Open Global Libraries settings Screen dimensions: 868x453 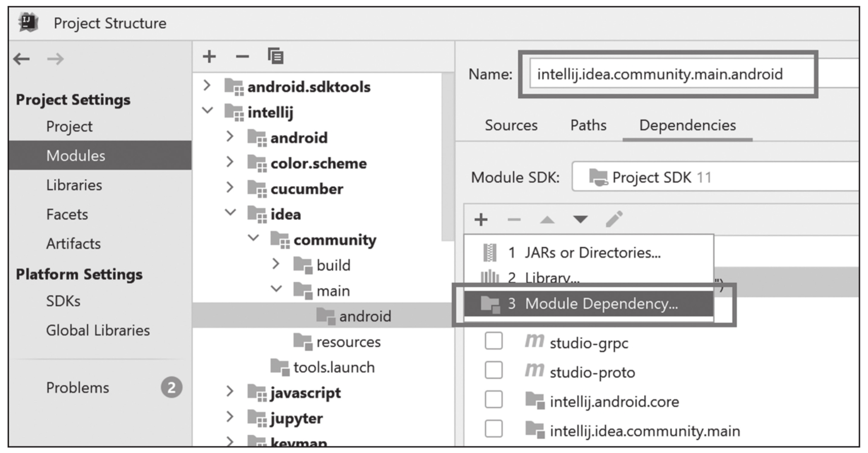pos(98,330)
